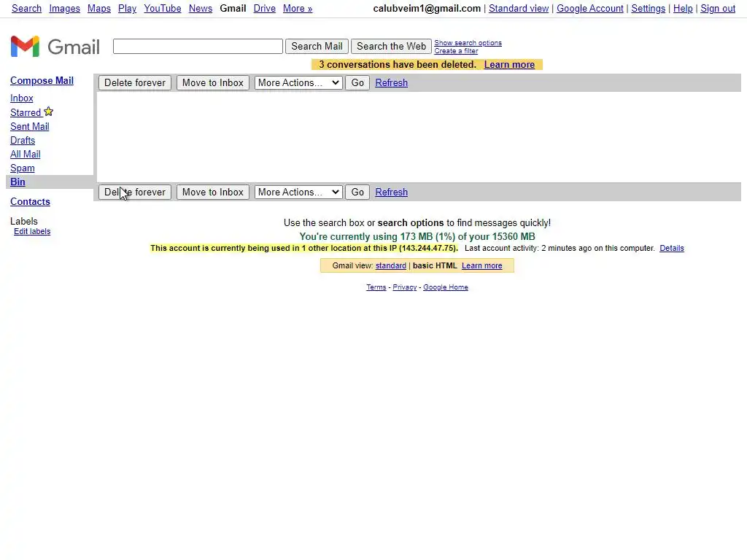This screenshot has height=560, width=747.
Task: Click the top Refresh link
Action: [x=391, y=83]
